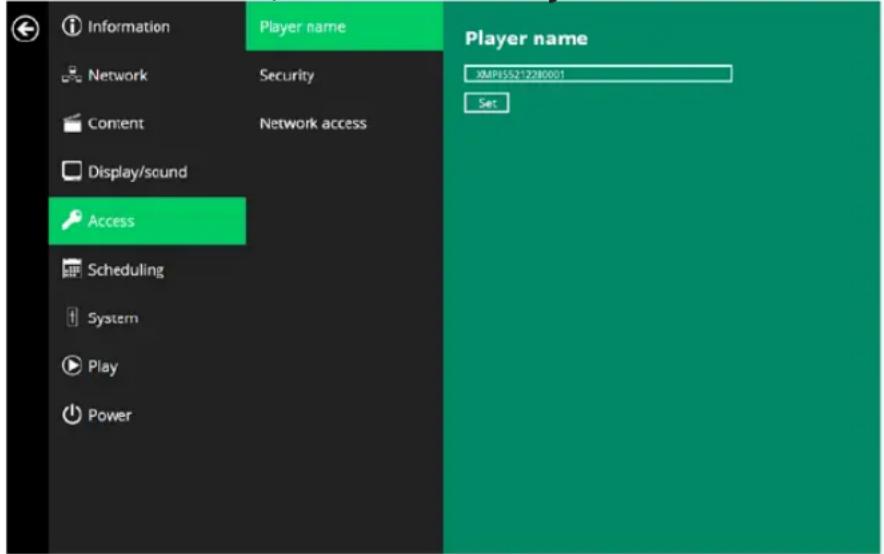
Task: Click the Content clapperboard icon
Action: 72,123
